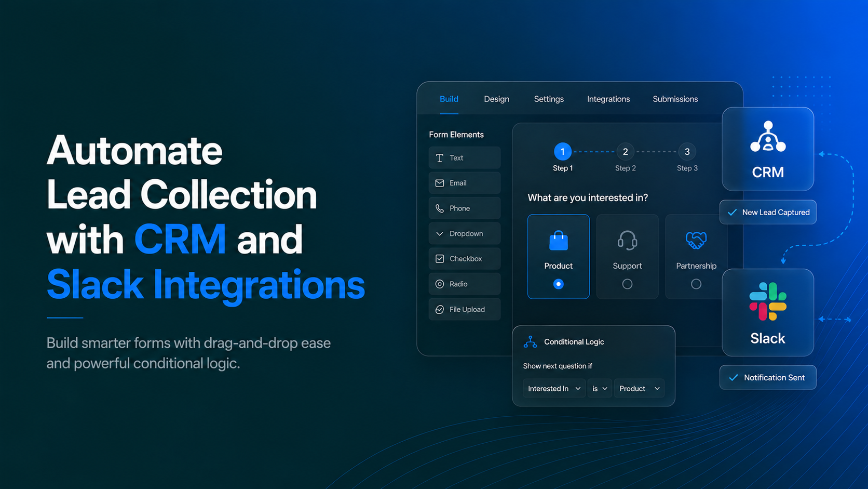Click the Product shopping bag icon
Screen dimensions: 868x489
click(559, 240)
